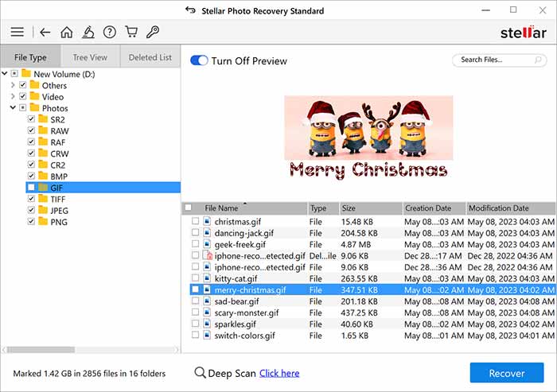Click the Deep Scan magnifier icon

[x=200, y=373]
